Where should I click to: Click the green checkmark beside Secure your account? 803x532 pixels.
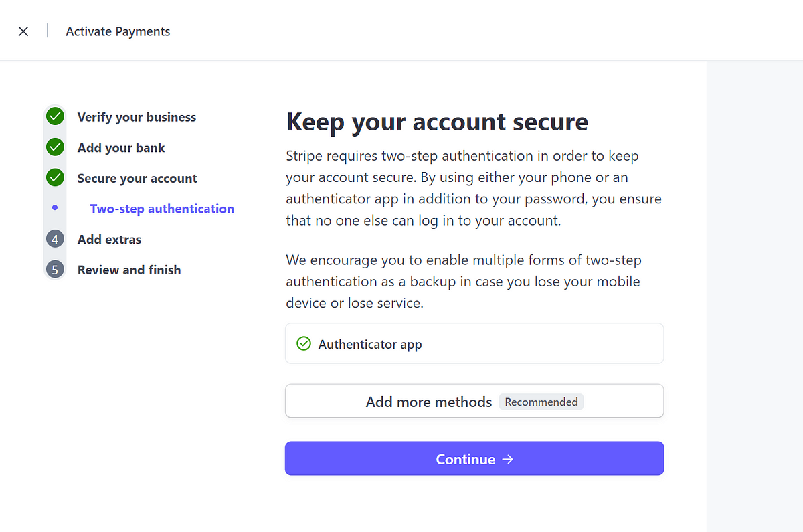(55, 178)
